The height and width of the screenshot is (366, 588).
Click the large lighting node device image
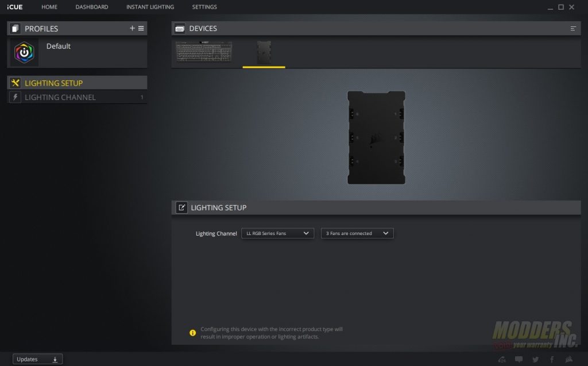click(x=376, y=137)
